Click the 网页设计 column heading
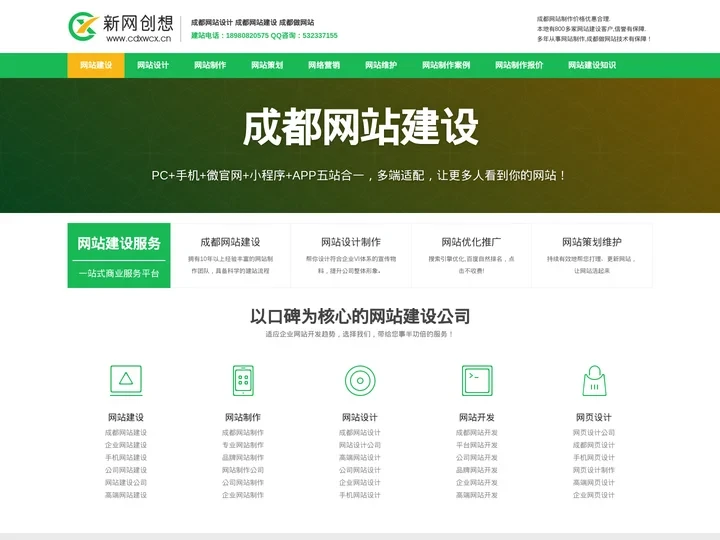Image resolution: width=720 pixels, height=540 pixels. coord(594,417)
